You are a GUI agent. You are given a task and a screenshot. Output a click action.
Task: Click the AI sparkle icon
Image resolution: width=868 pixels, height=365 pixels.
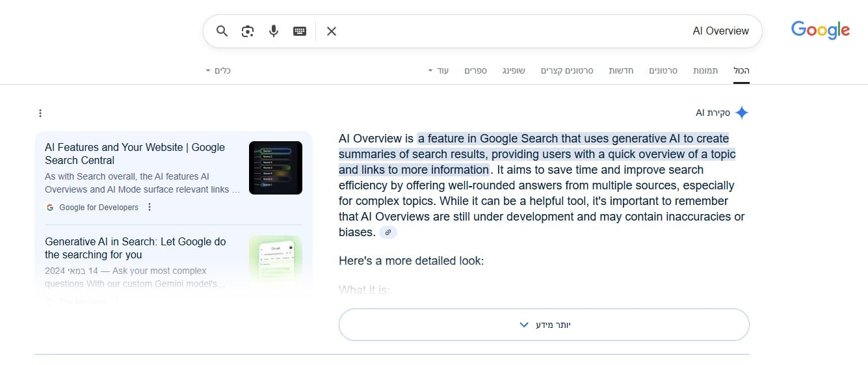(x=742, y=113)
